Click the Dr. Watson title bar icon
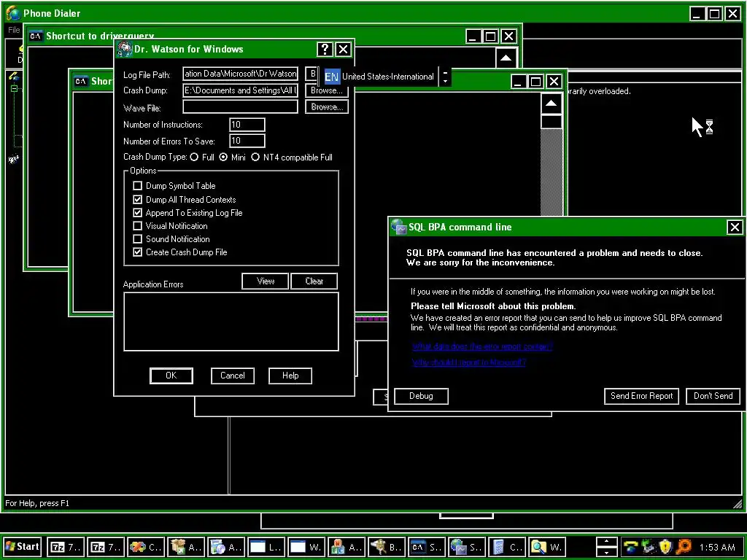Viewport: 747px width, 560px height. pyautogui.click(x=124, y=49)
